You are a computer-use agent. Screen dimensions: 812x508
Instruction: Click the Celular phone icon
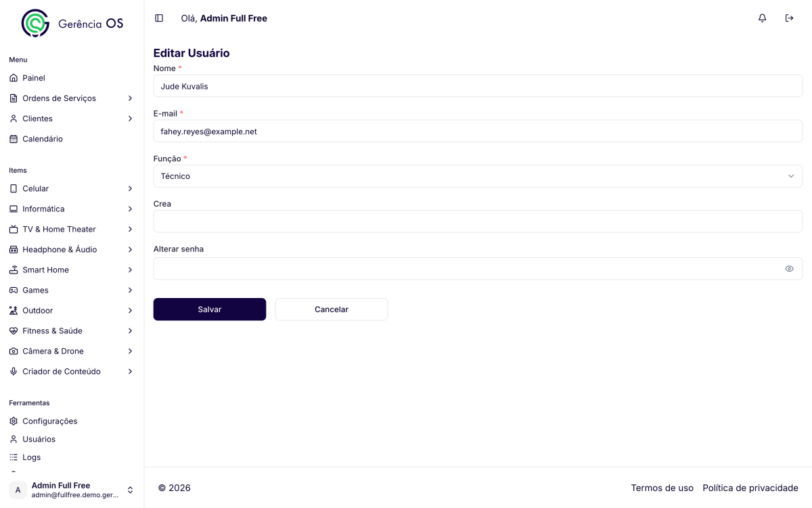[14, 188]
